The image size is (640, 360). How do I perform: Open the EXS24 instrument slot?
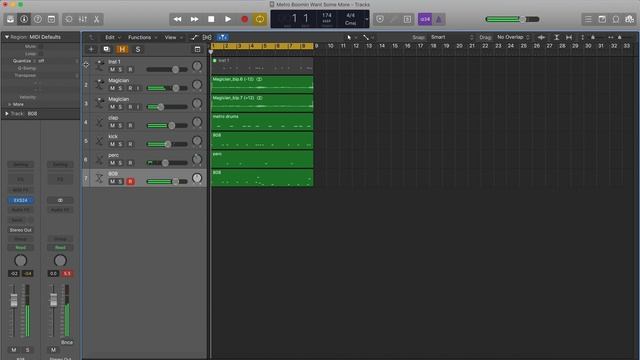(x=20, y=200)
